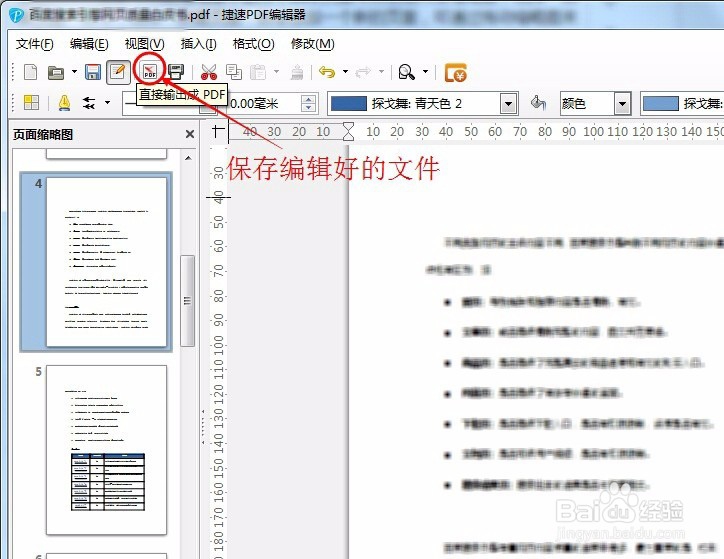Select page 4 thumbnail
Screen dimensions: 724x559
[x=106, y=262]
